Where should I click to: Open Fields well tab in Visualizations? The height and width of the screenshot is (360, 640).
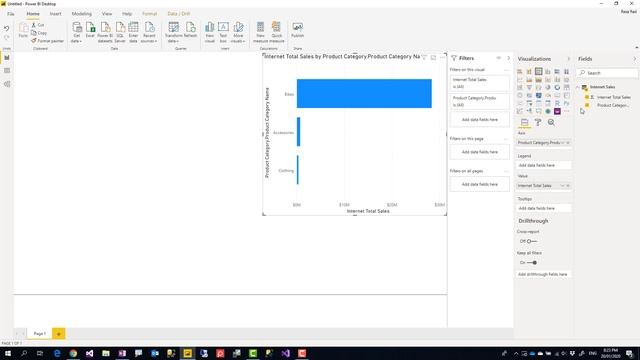[x=524, y=122]
